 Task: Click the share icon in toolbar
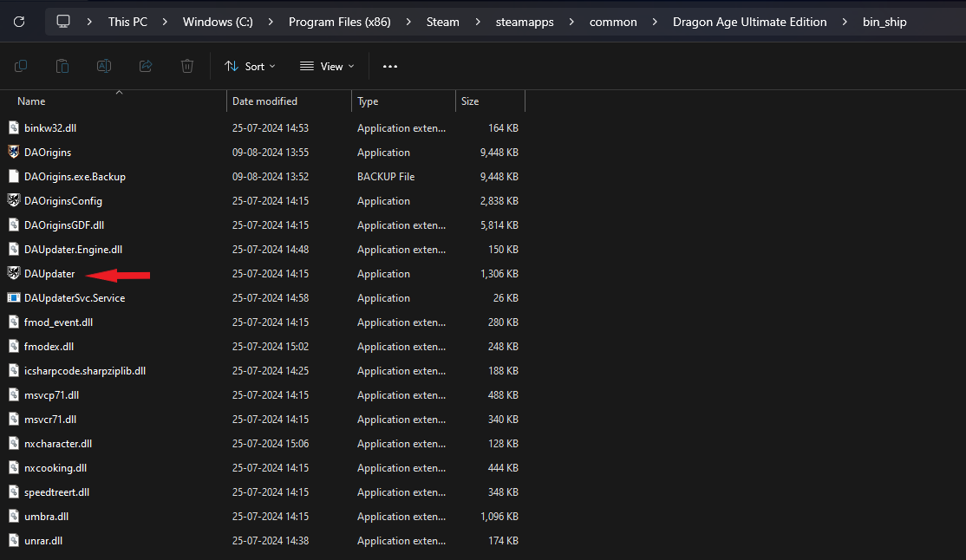click(146, 66)
